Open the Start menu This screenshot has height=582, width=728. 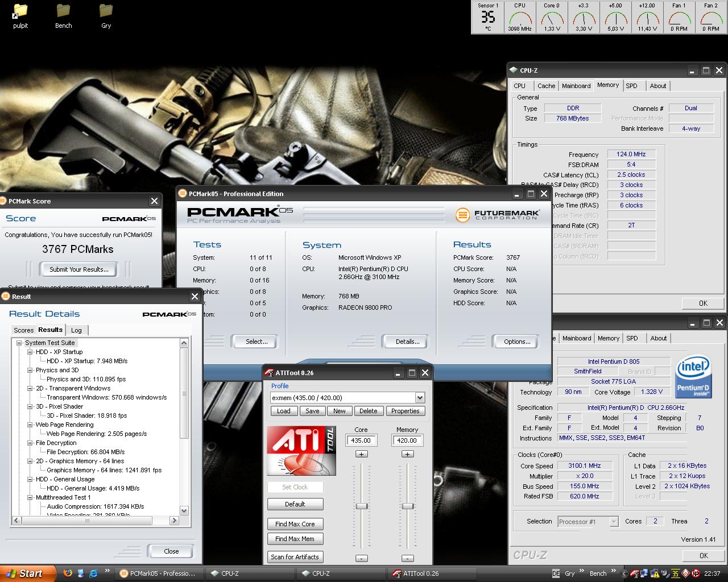[x=28, y=573]
